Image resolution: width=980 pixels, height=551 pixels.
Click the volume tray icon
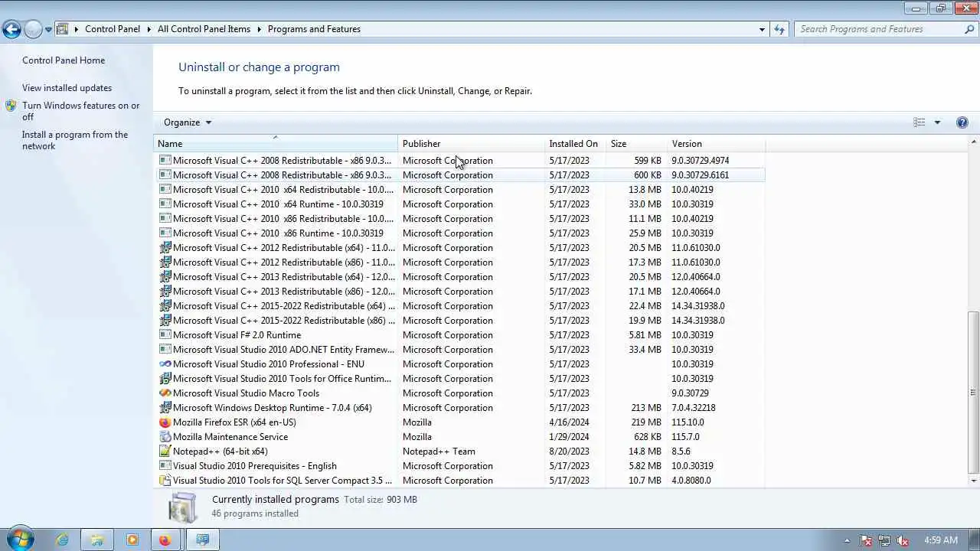[903, 540]
